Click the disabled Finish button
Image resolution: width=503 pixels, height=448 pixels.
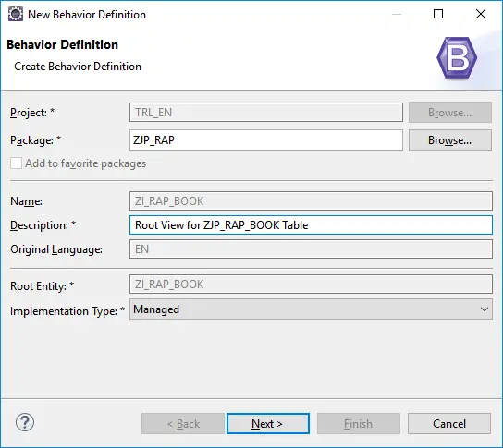tap(359, 424)
